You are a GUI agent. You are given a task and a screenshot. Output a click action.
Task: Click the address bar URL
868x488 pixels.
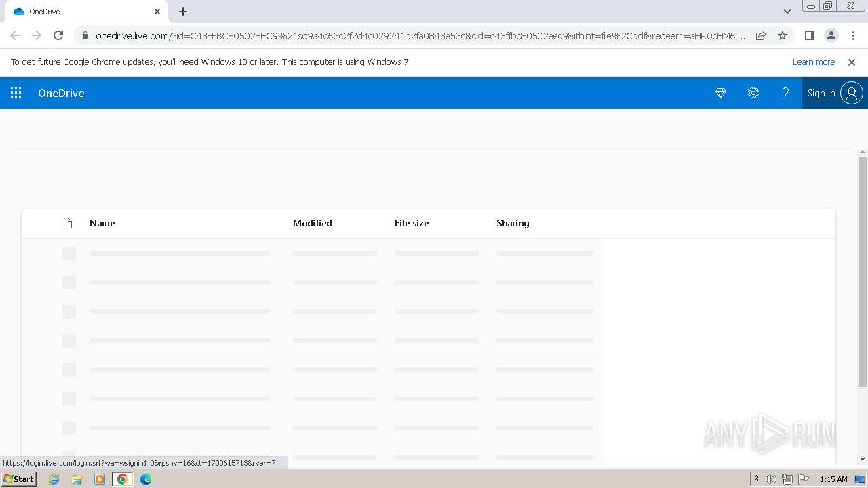click(422, 35)
